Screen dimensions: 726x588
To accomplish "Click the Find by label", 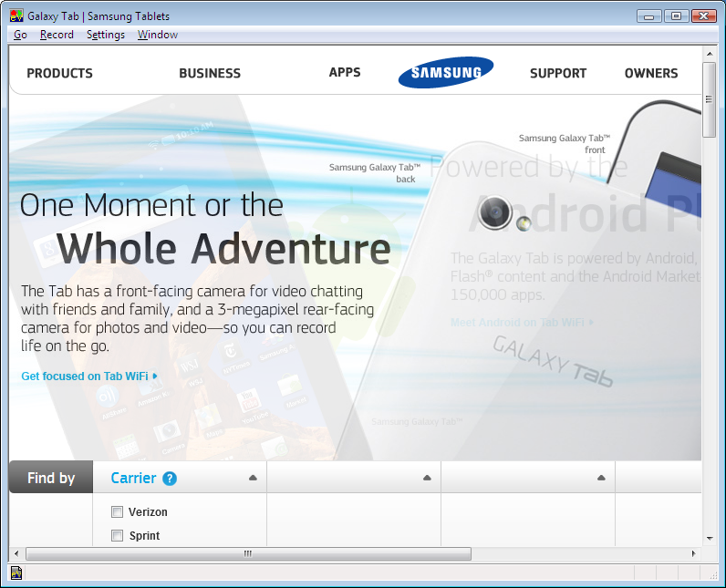I will [51, 478].
